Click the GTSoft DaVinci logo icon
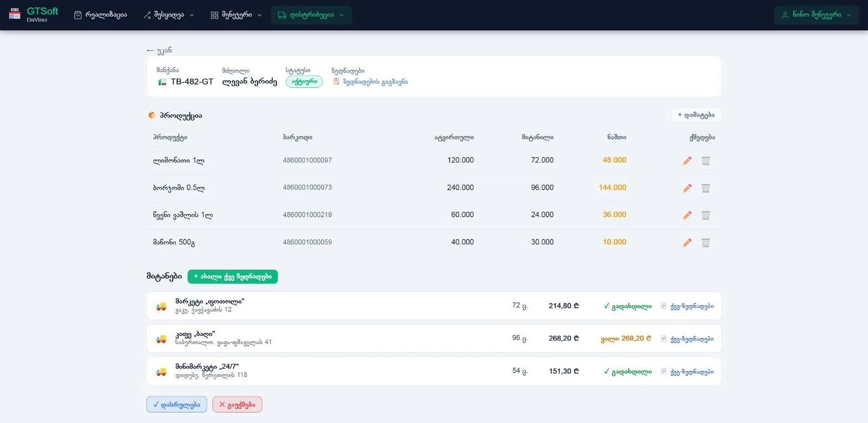 coord(15,14)
